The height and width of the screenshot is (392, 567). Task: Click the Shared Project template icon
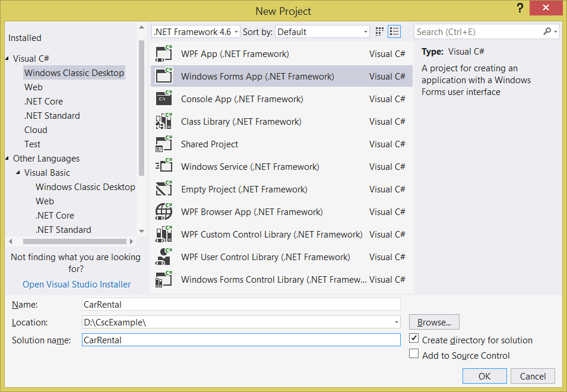[x=164, y=144]
